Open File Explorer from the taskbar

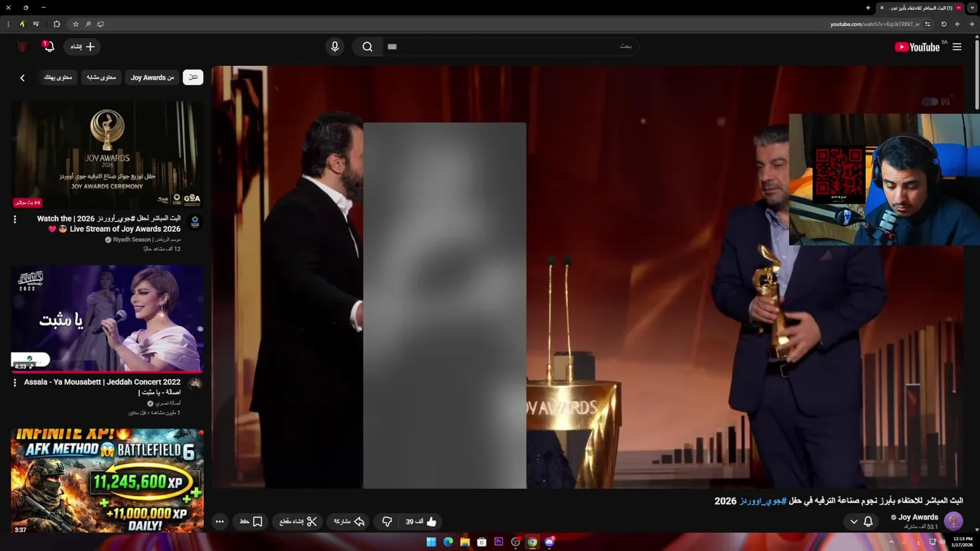coord(465,542)
